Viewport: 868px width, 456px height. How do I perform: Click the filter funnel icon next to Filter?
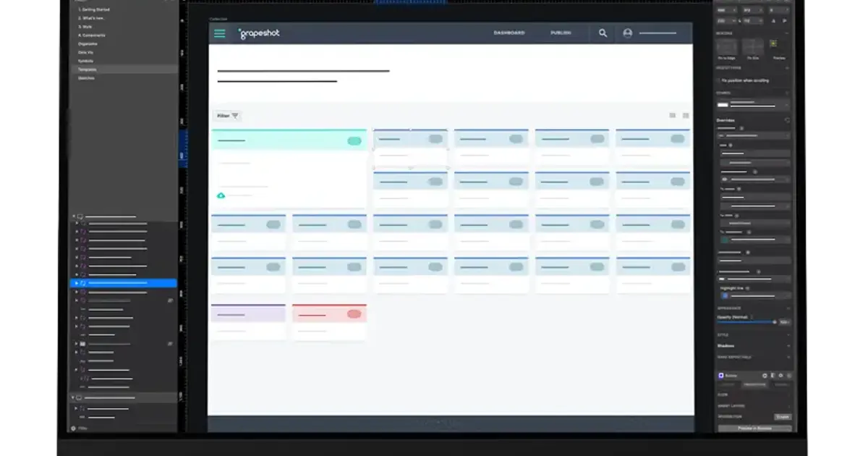[235, 116]
